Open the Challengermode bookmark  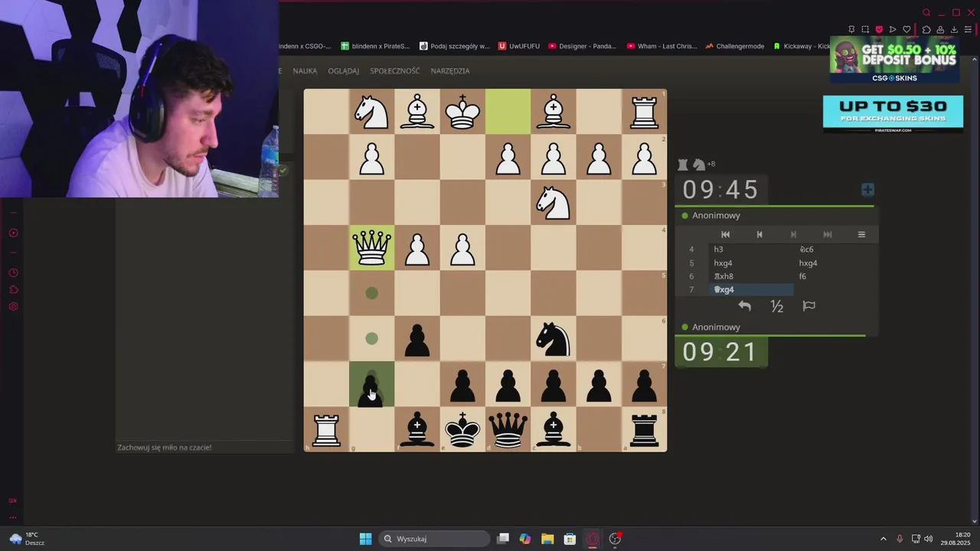(x=735, y=46)
